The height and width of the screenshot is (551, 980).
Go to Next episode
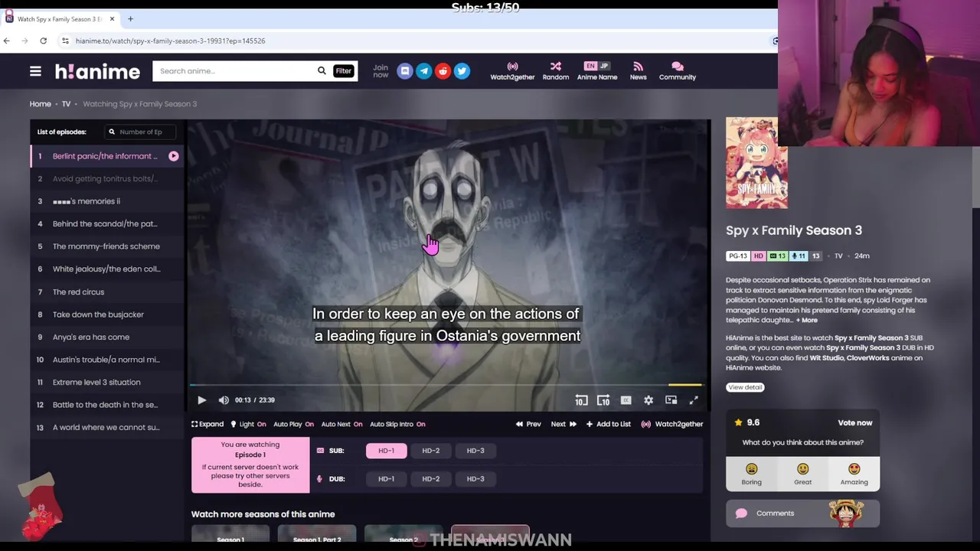(x=563, y=424)
